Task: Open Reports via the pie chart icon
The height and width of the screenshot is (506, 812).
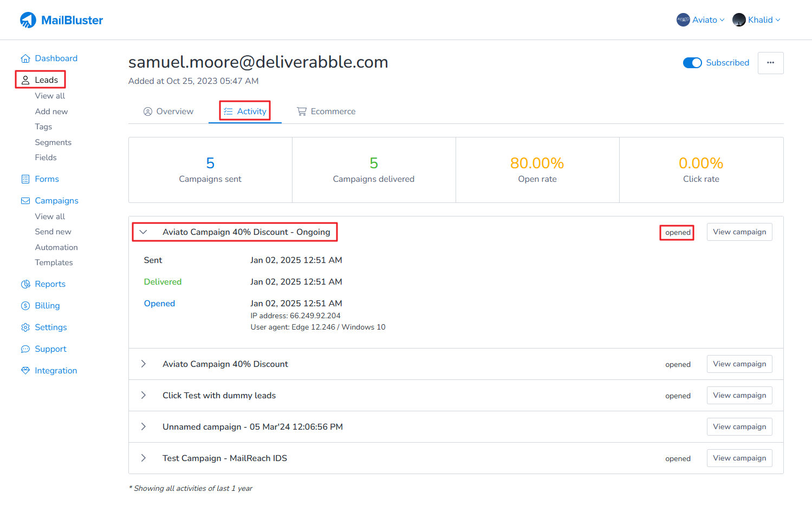Action: [x=25, y=284]
